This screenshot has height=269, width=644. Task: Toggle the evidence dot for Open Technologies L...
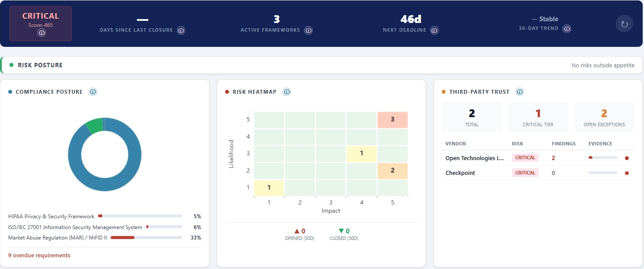[x=627, y=158]
